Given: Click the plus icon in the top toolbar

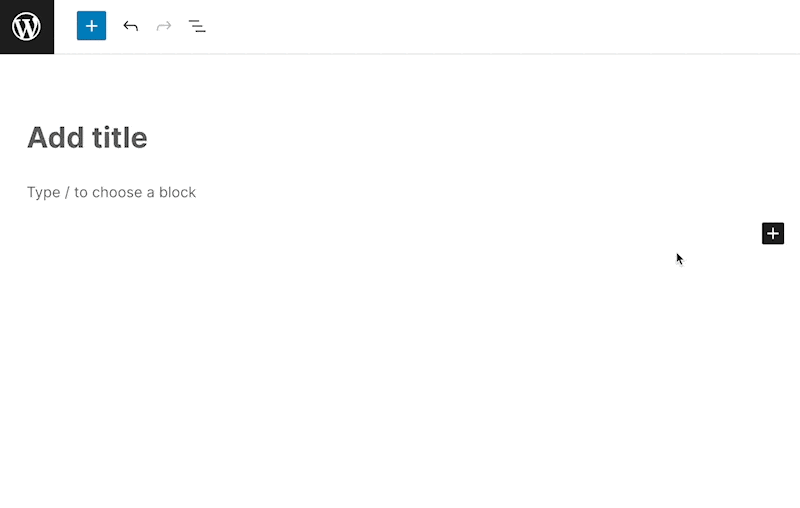Looking at the screenshot, I should pyautogui.click(x=91, y=26).
